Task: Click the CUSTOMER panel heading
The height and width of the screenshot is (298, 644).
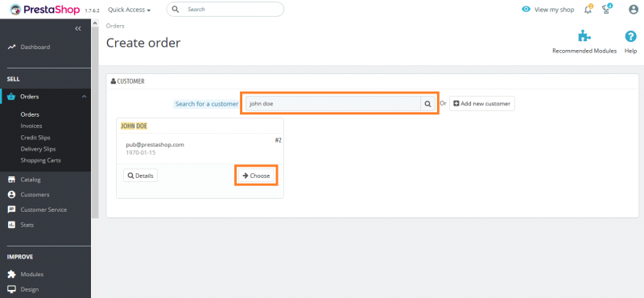Action: tap(127, 81)
